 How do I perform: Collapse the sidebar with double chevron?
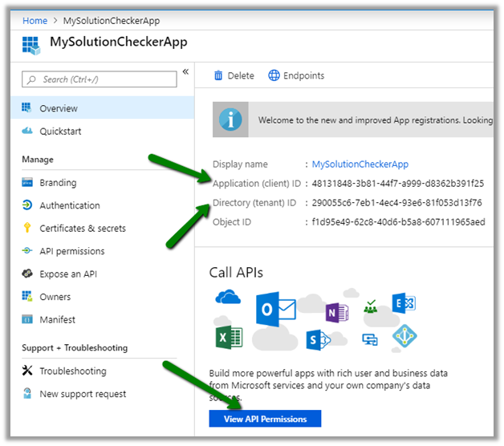185,72
